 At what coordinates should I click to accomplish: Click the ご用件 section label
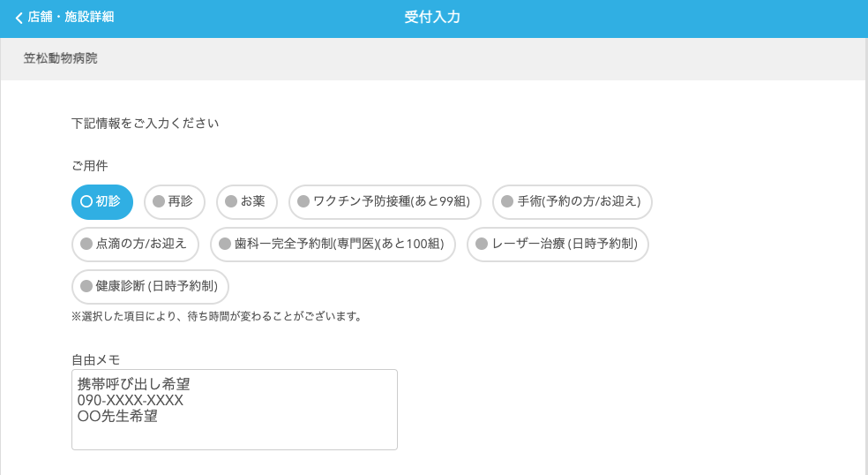90,165
